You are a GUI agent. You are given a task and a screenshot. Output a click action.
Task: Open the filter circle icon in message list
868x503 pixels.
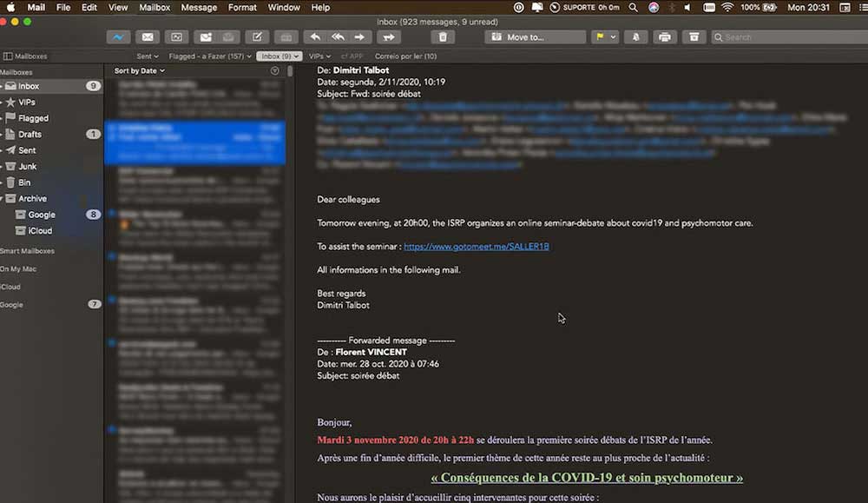tap(274, 71)
